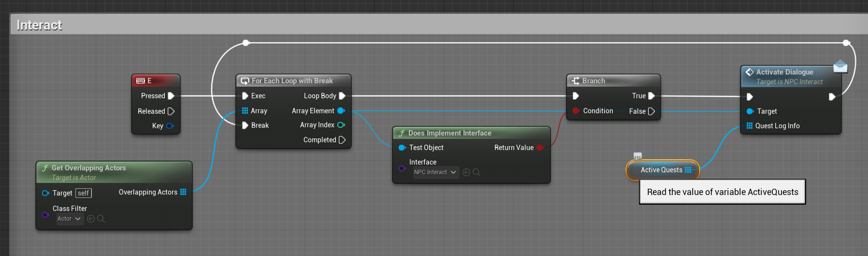Click the Target pin on Activate Dialogue
This screenshot has width=868, height=256.
(750, 111)
